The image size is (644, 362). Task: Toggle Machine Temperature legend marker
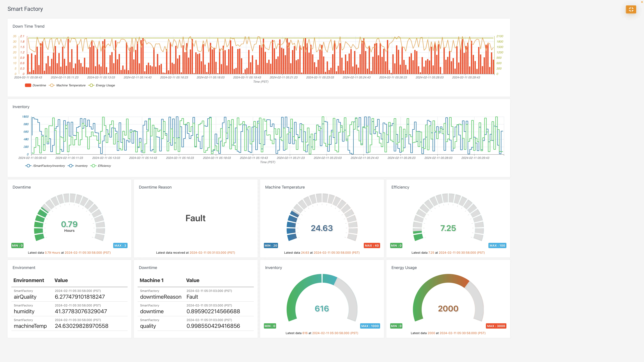pyautogui.click(x=52, y=85)
